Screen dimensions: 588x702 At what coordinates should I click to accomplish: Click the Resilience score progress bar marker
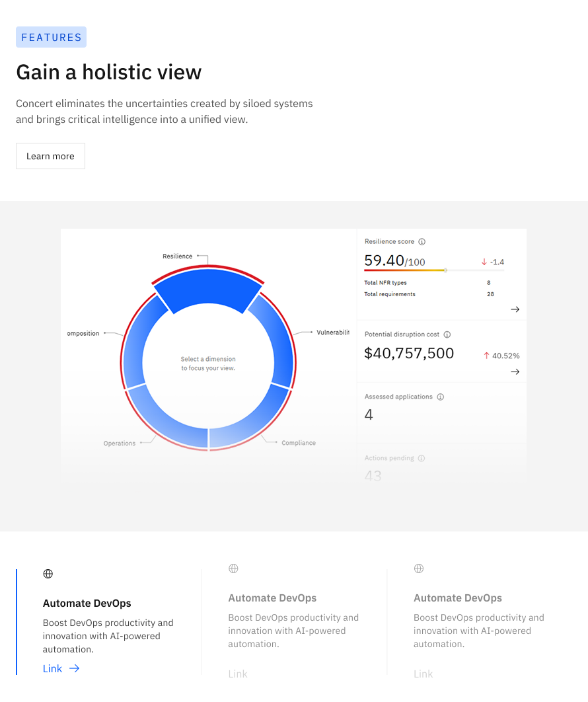[446, 270]
